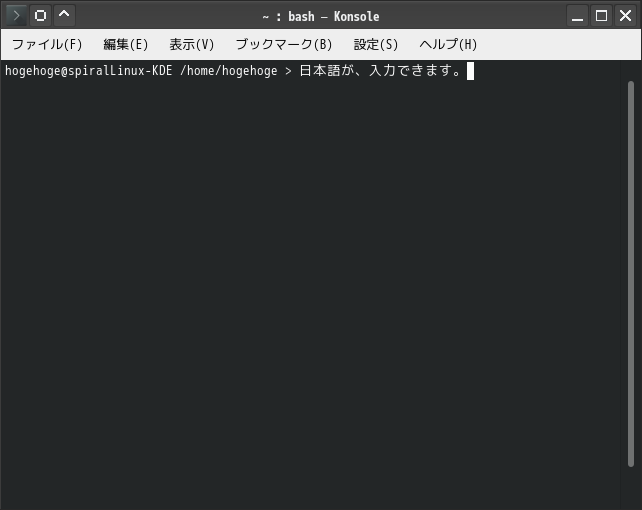Click the title text bash — Konsole
The width and height of the screenshot is (642, 510).
pos(334,16)
